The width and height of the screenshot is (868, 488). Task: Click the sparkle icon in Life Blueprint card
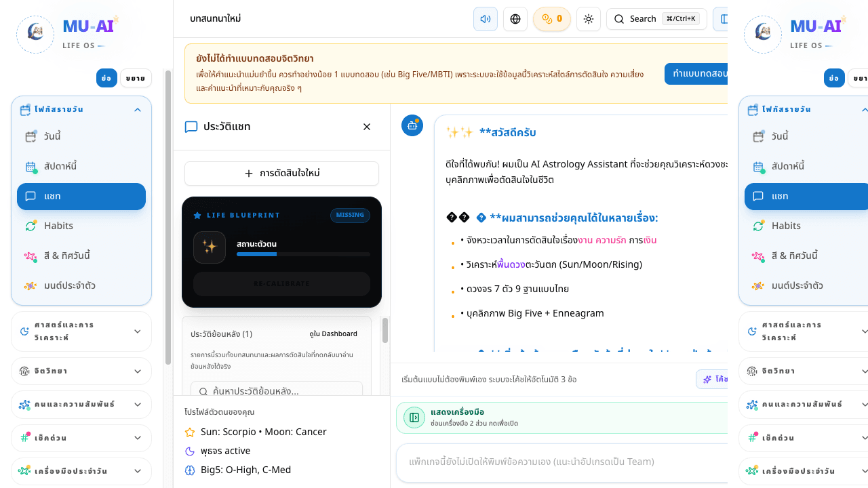pyautogui.click(x=210, y=247)
